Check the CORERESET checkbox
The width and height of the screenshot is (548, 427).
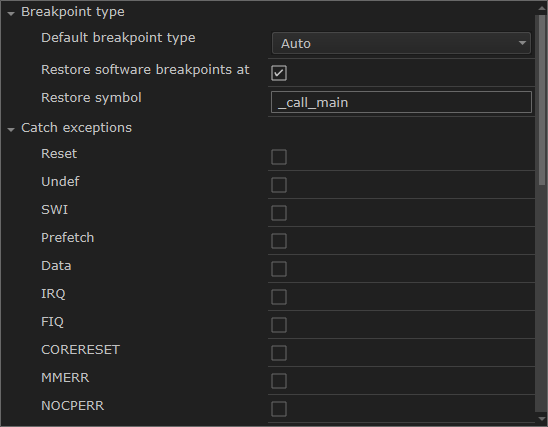[279, 353]
